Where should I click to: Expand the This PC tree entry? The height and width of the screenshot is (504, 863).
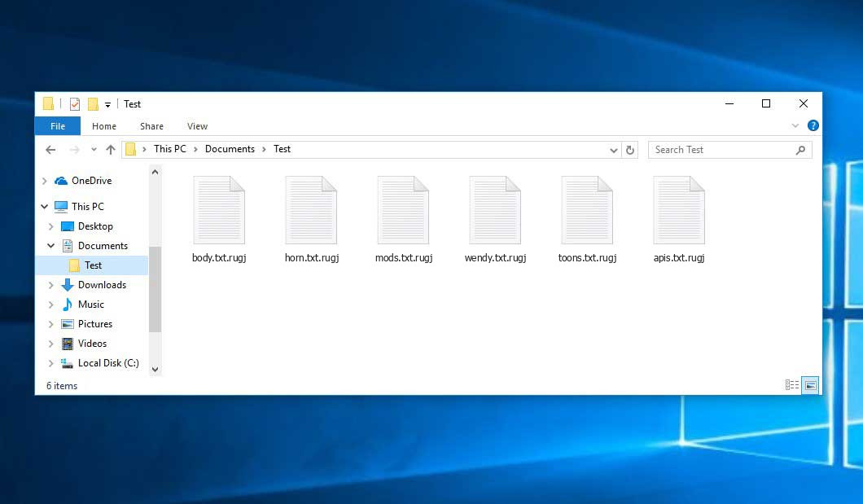point(43,206)
